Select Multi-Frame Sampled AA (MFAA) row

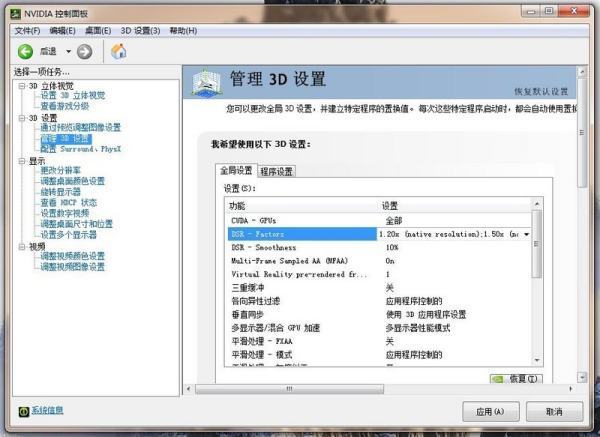click(379, 261)
